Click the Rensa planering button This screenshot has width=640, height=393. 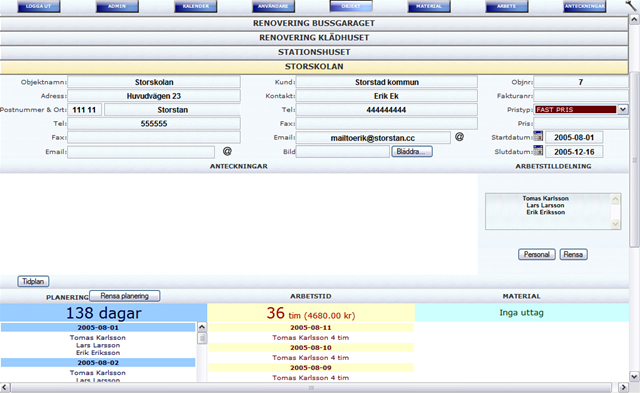(124, 296)
